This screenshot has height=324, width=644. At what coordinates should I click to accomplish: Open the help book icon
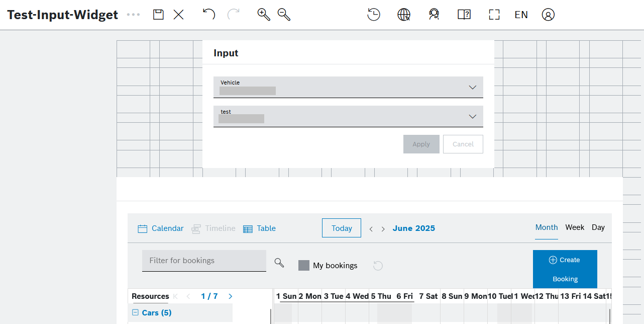click(x=464, y=15)
